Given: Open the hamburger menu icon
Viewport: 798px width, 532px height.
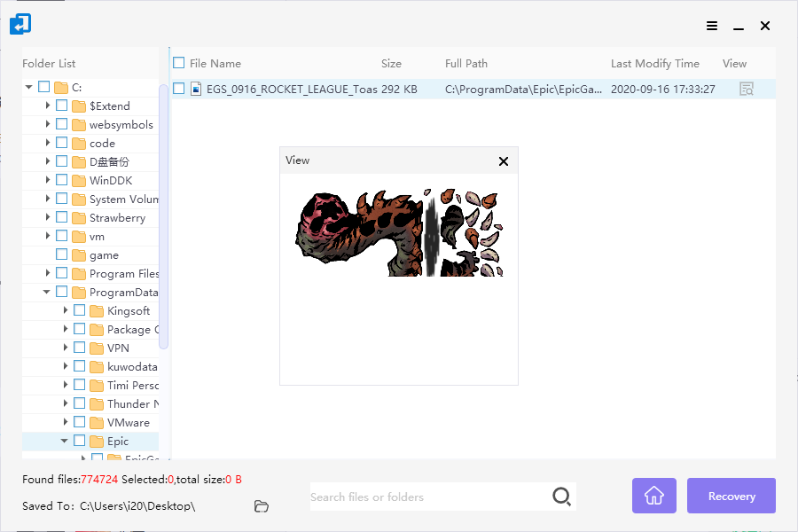Looking at the screenshot, I should coord(712,26).
